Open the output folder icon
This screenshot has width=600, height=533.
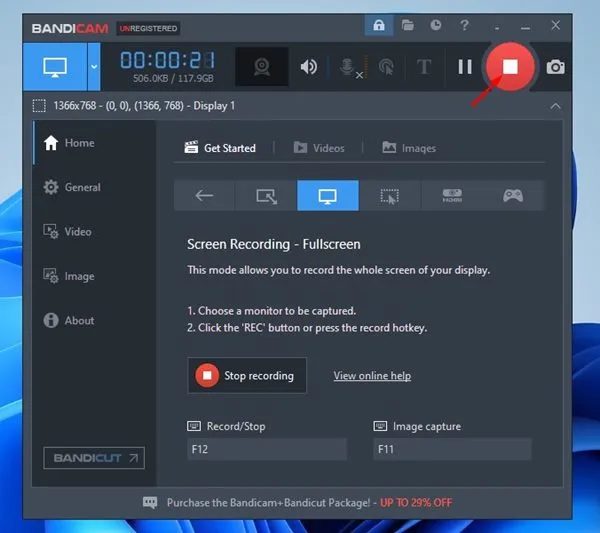(408, 25)
